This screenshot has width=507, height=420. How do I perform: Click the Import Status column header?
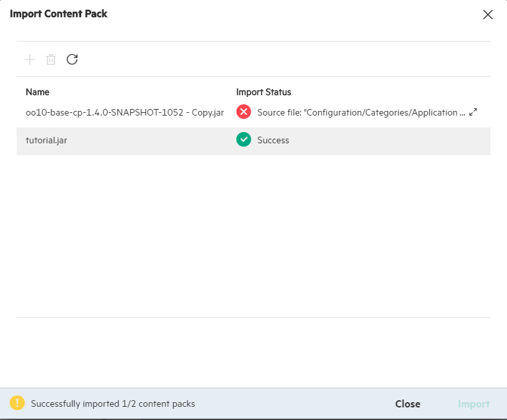pyautogui.click(x=263, y=92)
